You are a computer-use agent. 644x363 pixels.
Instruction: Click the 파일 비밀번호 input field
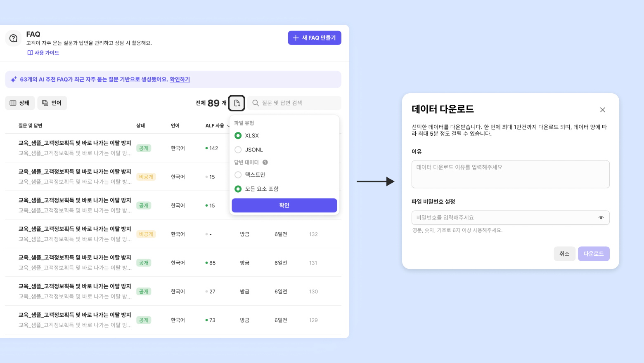(511, 218)
